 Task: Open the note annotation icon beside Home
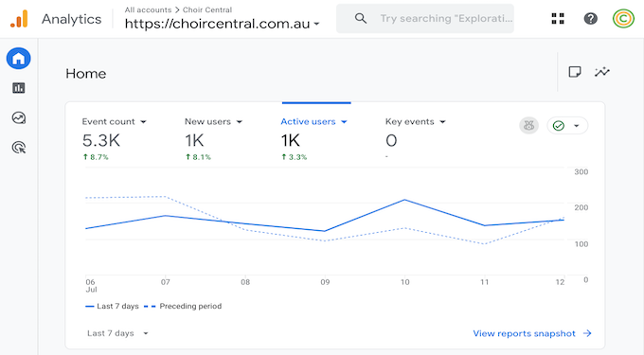pos(575,72)
